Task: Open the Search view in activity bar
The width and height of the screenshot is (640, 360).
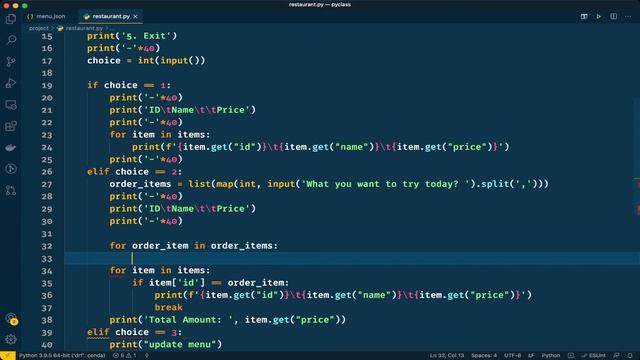Action: coord(11,40)
